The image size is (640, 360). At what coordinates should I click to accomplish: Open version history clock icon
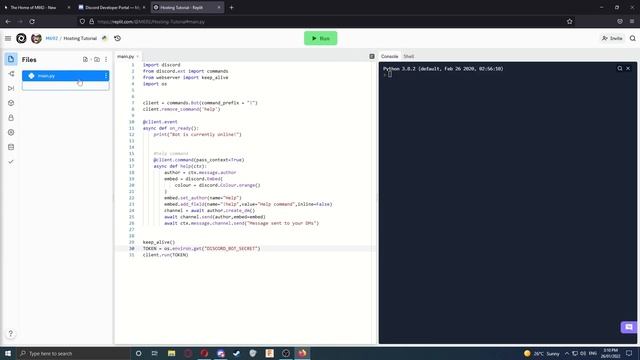pos(118,38)
